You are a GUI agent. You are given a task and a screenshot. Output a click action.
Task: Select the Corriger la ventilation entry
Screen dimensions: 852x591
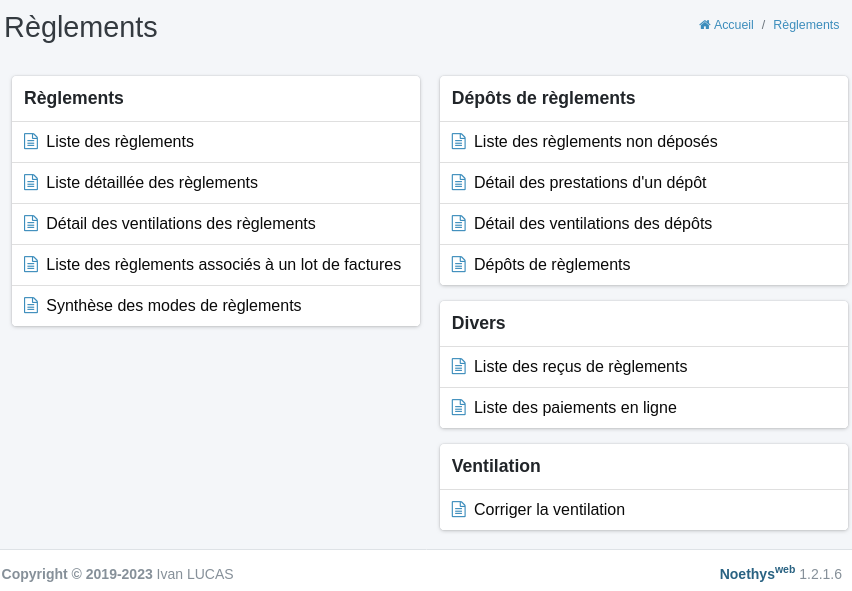549,509
